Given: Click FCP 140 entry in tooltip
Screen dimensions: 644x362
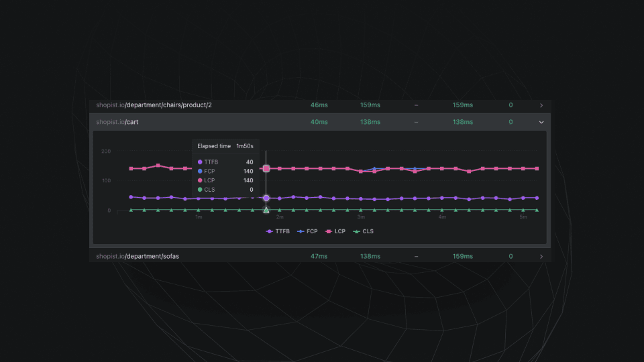Looking at the screenshot, I should coord(225,171).
